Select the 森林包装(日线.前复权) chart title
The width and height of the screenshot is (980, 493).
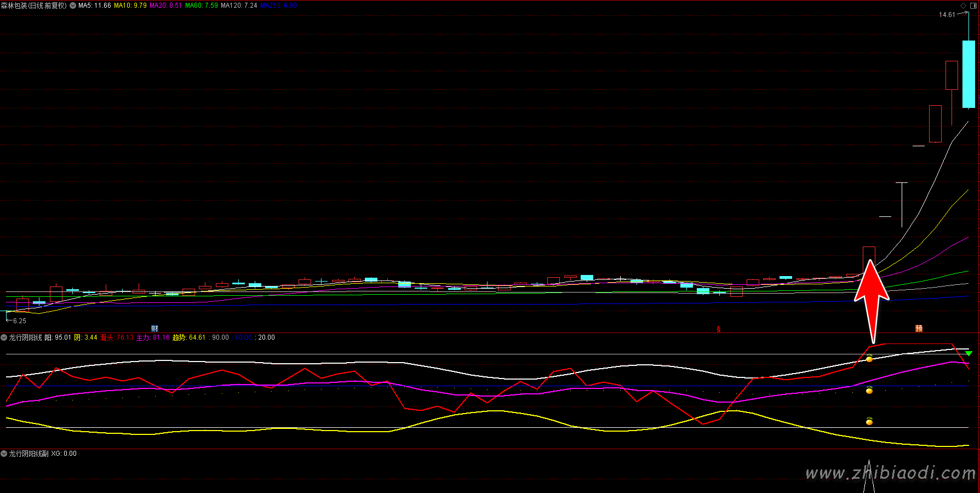[34, 5]
